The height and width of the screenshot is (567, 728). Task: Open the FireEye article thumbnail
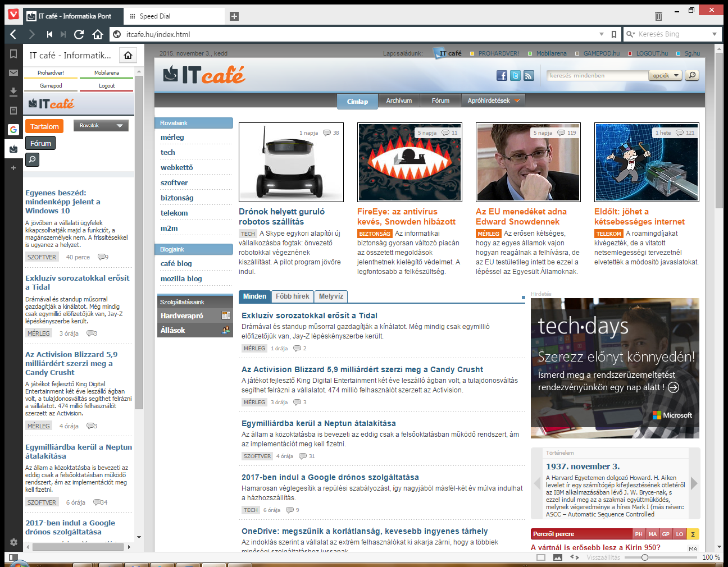point(410,162)
